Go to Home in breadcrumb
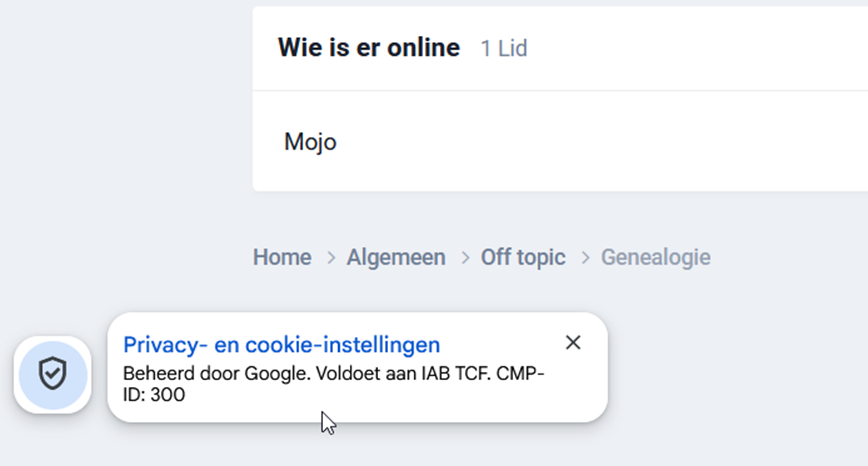 [x=282, y=258]
